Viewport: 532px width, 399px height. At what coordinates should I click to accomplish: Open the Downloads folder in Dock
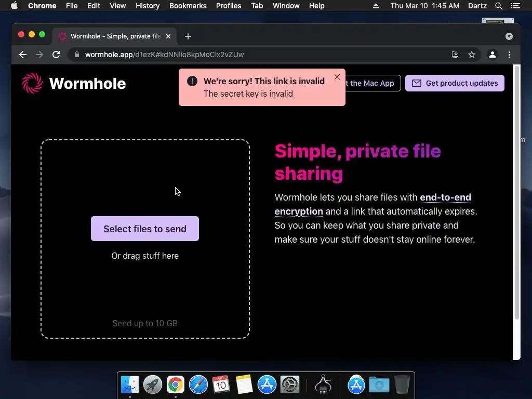[379, 385]
